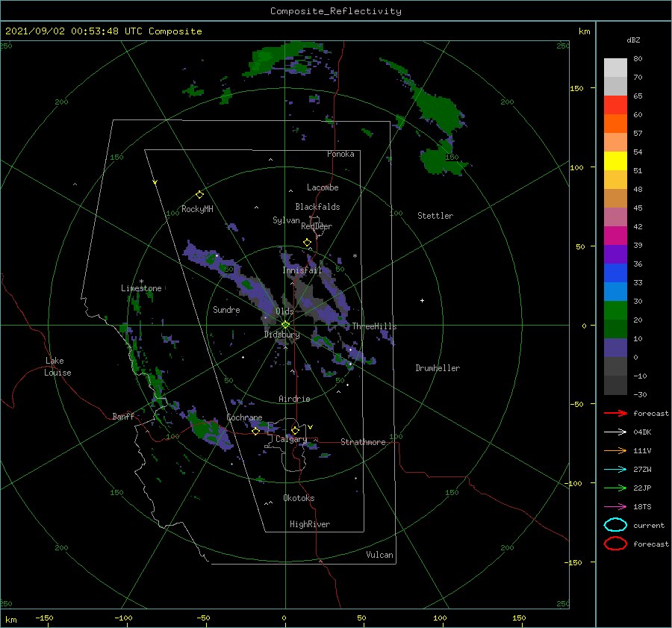Click the Cochrane label

pos(244,417)
